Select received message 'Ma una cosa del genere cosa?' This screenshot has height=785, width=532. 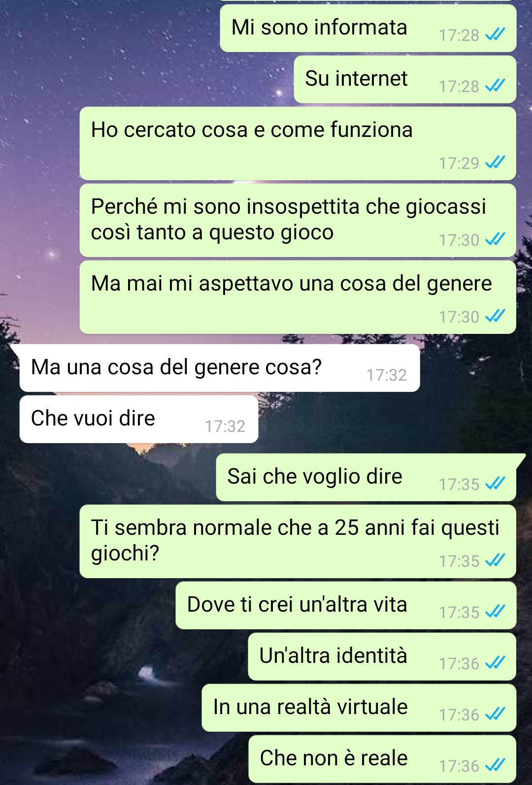click(220, 368)
